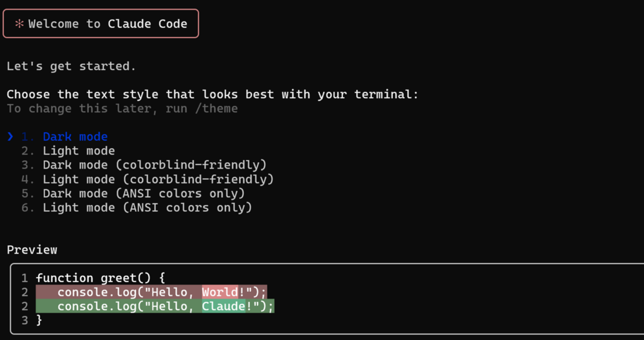644x340 pixels.
Task: Click the "Welcome to Claude Code" banner text
Action: pos(107,24)
